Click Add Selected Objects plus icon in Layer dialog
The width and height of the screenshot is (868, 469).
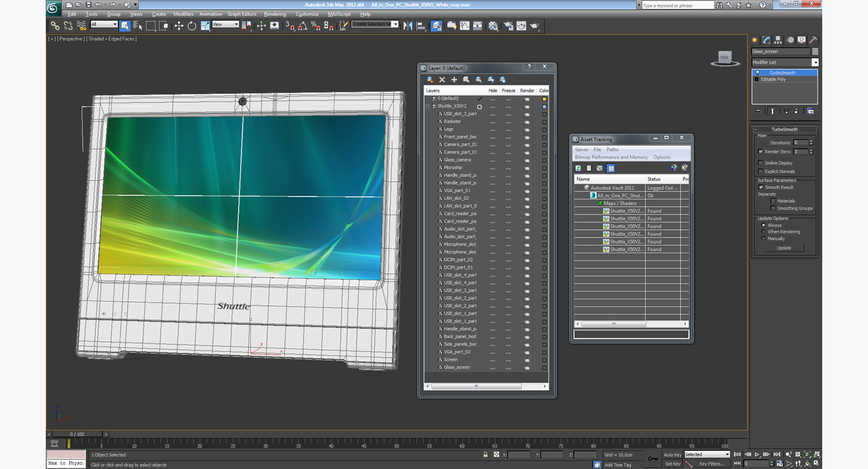click(x=454, y=80)
